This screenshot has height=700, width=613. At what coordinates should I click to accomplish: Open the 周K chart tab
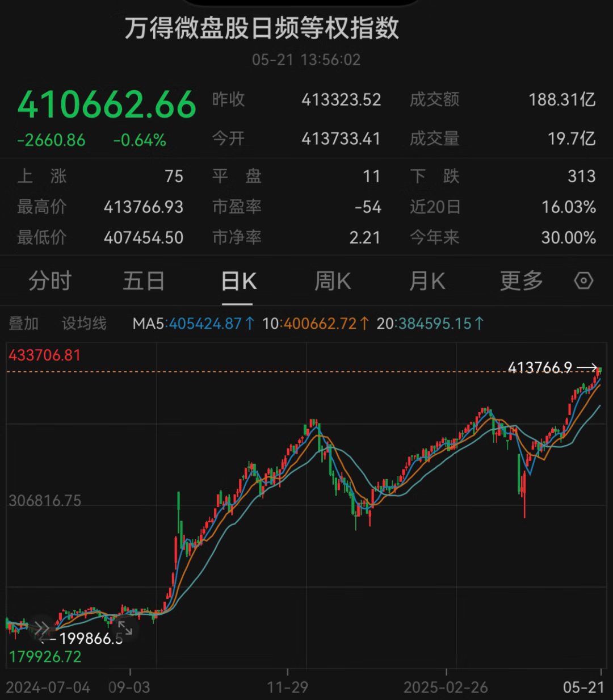coord(333,281)
